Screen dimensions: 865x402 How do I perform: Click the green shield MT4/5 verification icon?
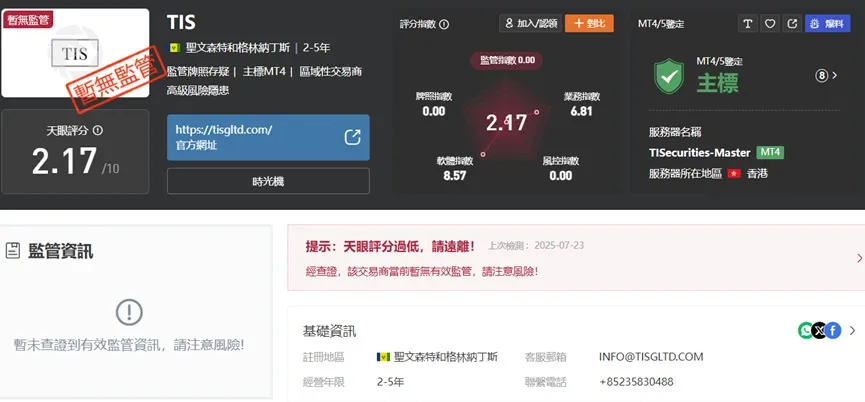pos(669,77)
